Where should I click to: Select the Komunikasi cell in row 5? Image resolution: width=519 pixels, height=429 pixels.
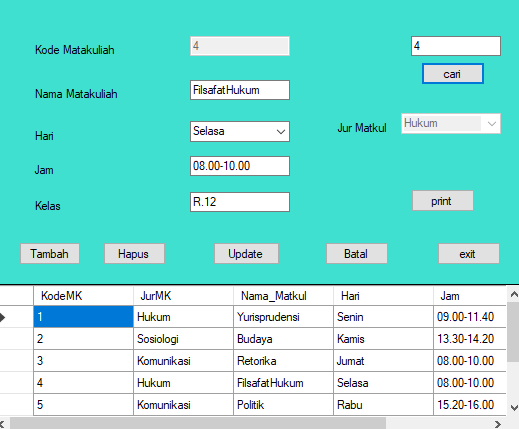183,405
